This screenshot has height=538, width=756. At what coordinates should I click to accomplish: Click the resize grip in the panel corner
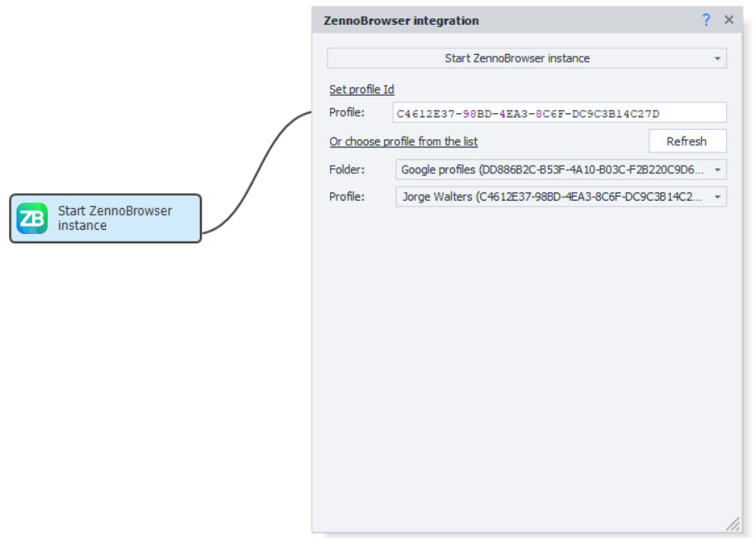click(x=733, y=524)
